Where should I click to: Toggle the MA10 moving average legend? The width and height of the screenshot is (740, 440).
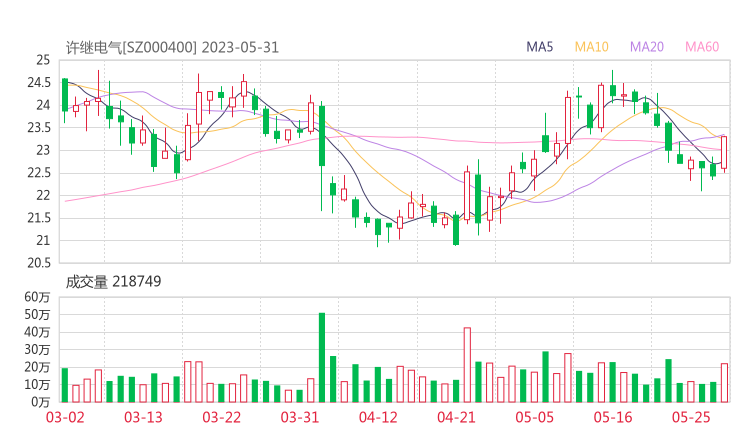tap(591, 47)
